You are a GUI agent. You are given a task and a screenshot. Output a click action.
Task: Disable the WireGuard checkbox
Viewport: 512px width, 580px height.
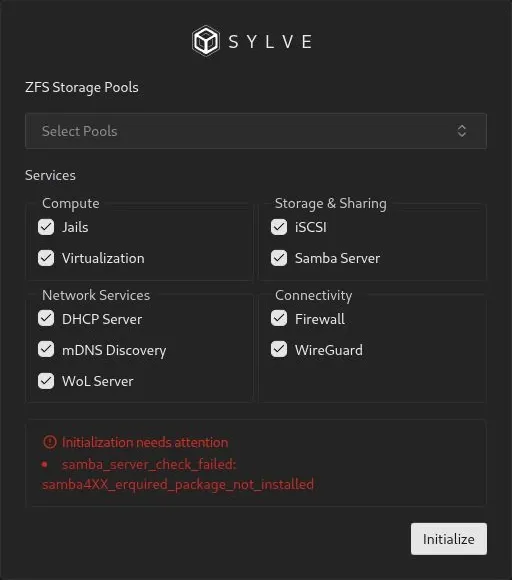(279, 350)
